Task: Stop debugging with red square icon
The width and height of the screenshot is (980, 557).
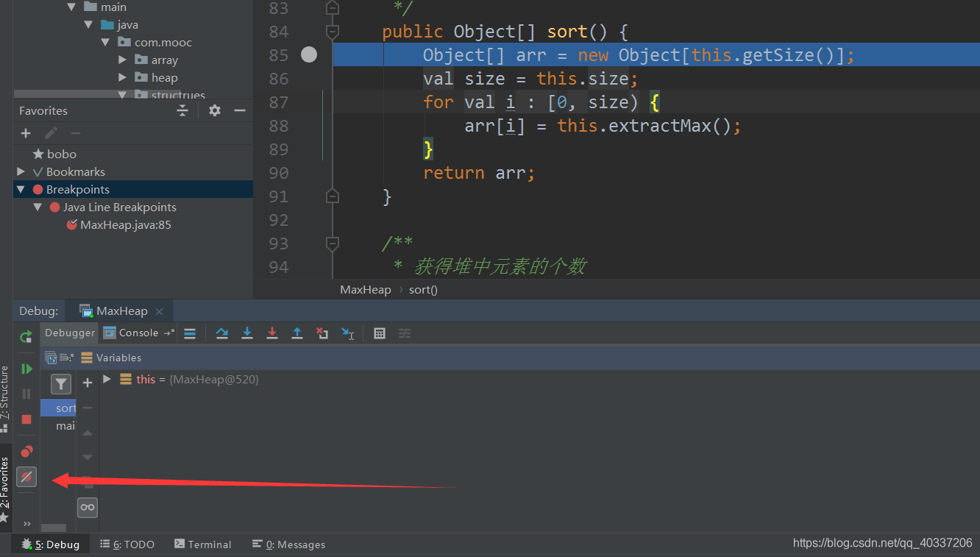Action: (x=26, y=419)
